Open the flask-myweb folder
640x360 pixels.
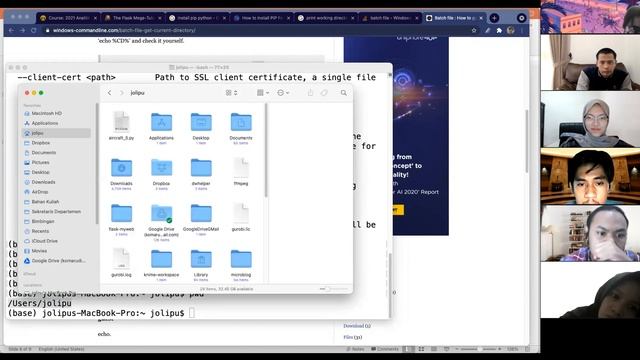(x=121, y=213)
